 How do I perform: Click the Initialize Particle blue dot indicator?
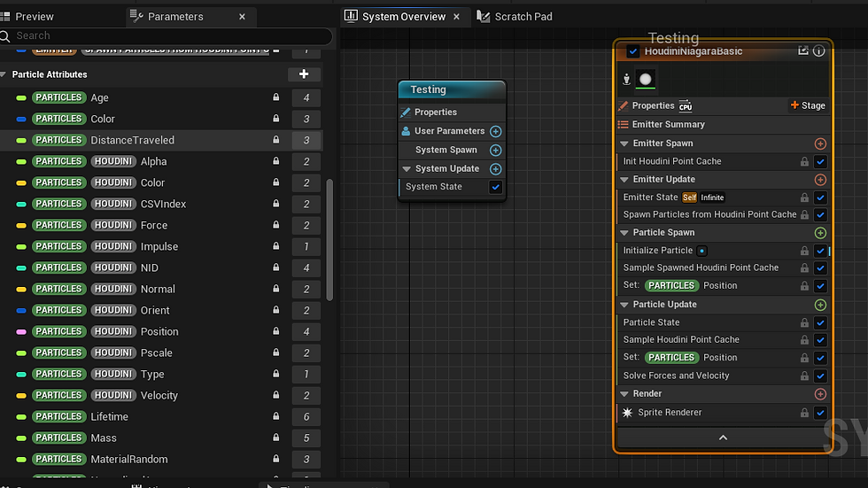tap(701, 251)
